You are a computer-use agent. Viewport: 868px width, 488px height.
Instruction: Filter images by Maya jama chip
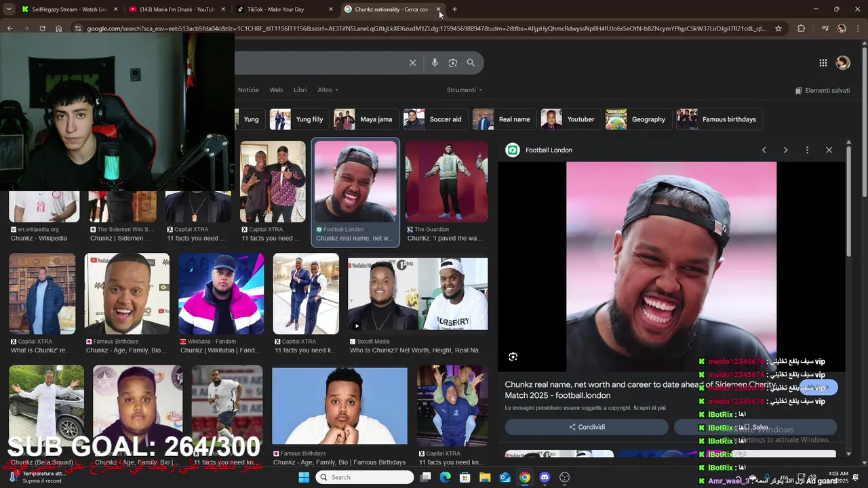[365, 119]
